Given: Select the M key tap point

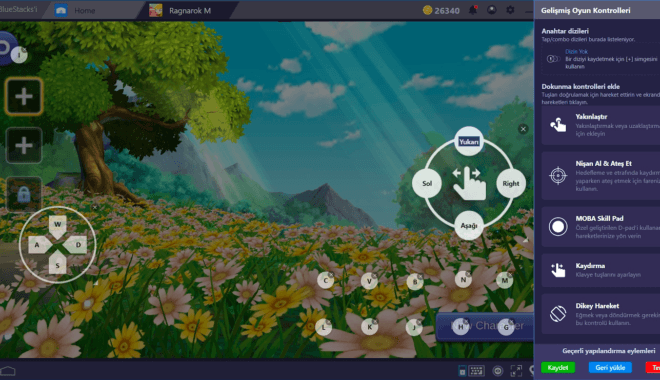Looking at the screenshot, I should pyautogui.click(x=504, y=280).
